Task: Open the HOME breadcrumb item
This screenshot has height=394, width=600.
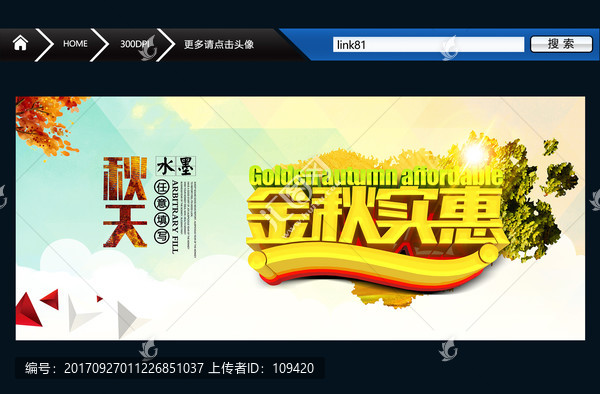Action: pyautogui.click(x=75, y=44)
